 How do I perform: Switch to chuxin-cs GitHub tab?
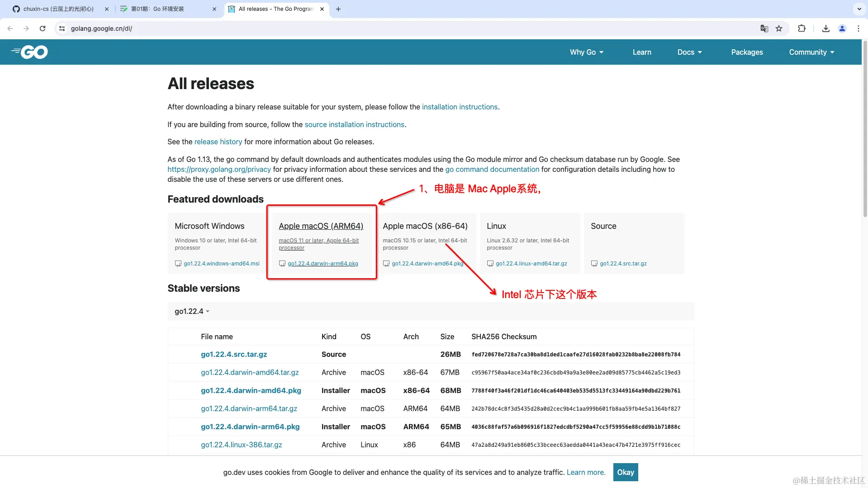click(x=58, y=9)
